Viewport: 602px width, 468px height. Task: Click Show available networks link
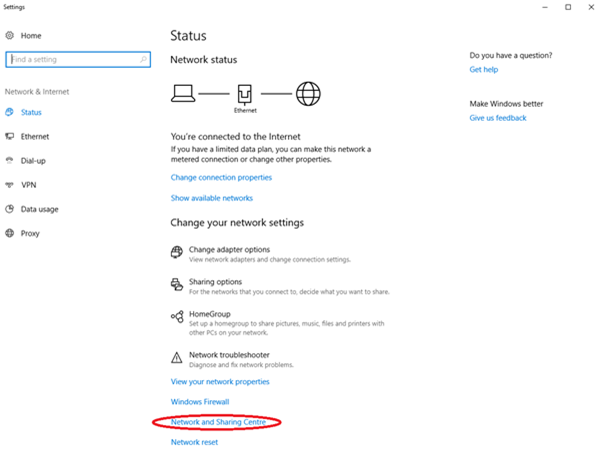click(x=212, y=199)
